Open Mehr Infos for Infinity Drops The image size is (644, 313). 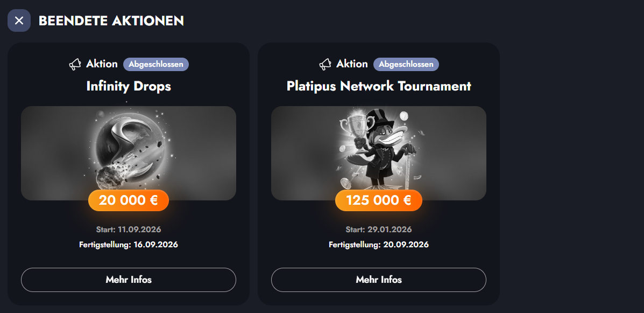[129, 280]
